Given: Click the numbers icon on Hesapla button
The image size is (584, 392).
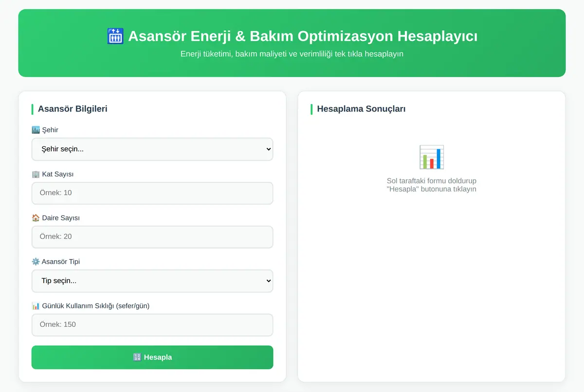Looking at the screenshot, I should 137,357.
